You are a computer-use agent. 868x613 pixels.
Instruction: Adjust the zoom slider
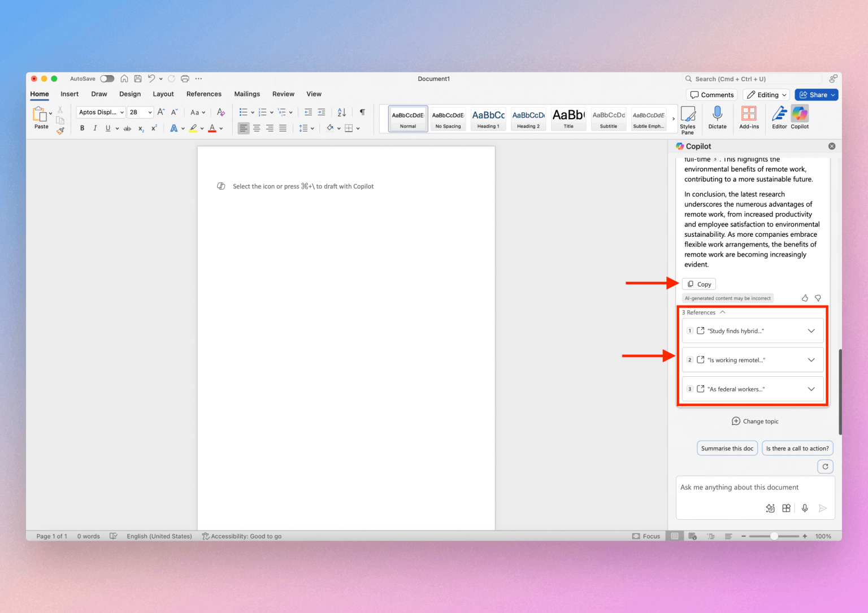click(774, 536)
